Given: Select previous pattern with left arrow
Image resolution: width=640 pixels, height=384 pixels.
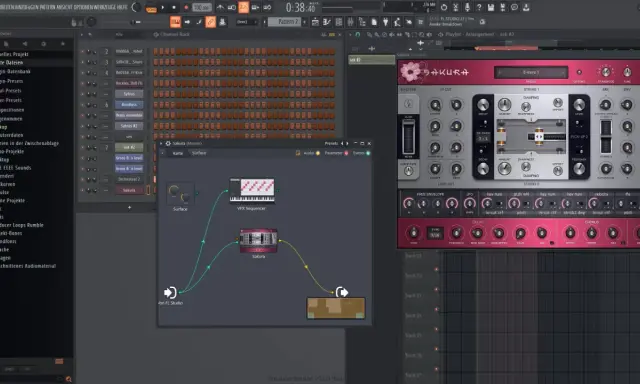Looking at the screenshot, I should [x=264, y=22].
